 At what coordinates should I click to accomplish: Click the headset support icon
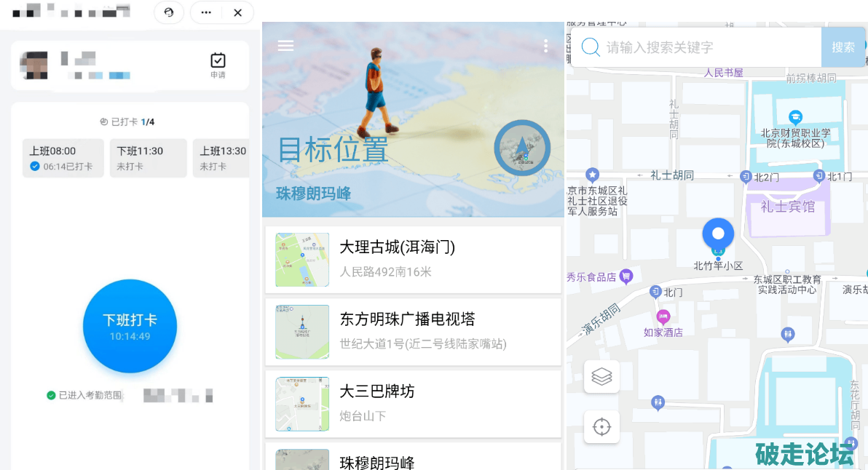[x=169, y=12]
